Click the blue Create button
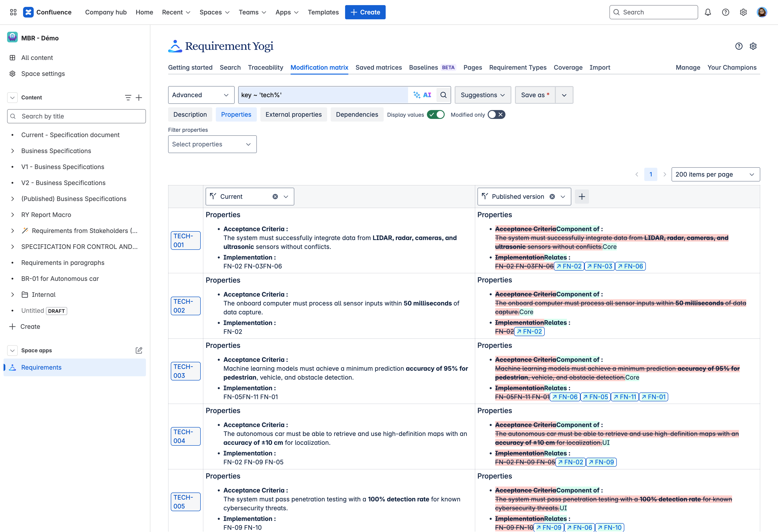Image resolution: width=778 pixels, height=532 pixels. click(x=365, y=12)
